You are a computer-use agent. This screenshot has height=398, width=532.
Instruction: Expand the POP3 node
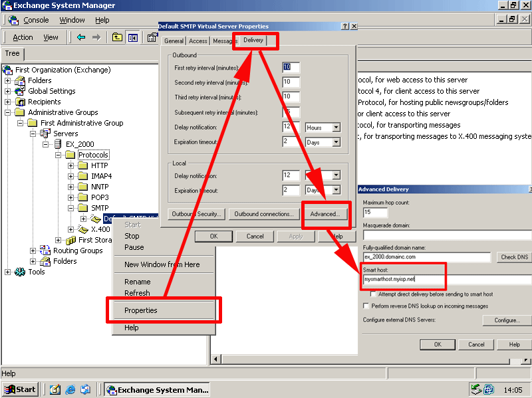point(70,197)
